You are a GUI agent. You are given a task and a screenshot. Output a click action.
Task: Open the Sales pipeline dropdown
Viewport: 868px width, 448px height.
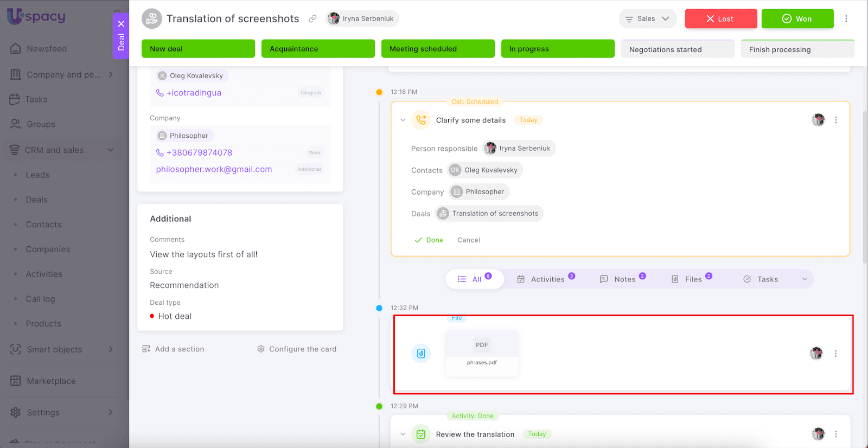(647, 19)
